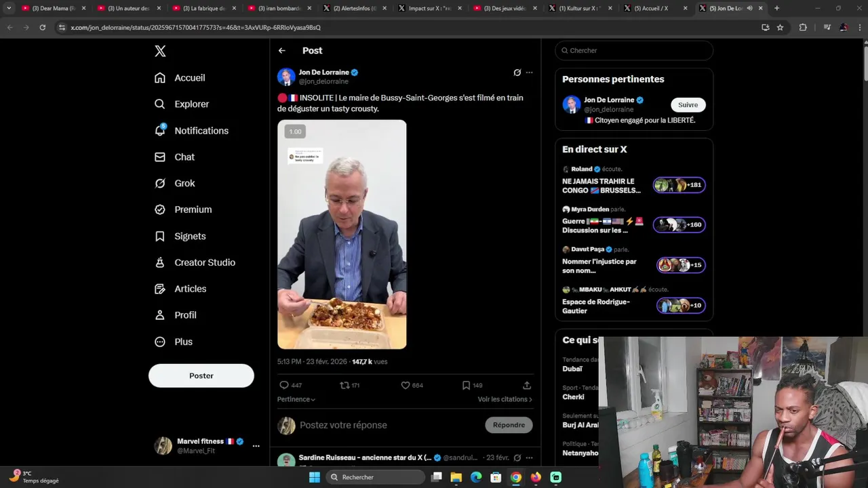This screenshot has height=488, width=868.
Task: Click the browser address bar URL
Action: 195,28
